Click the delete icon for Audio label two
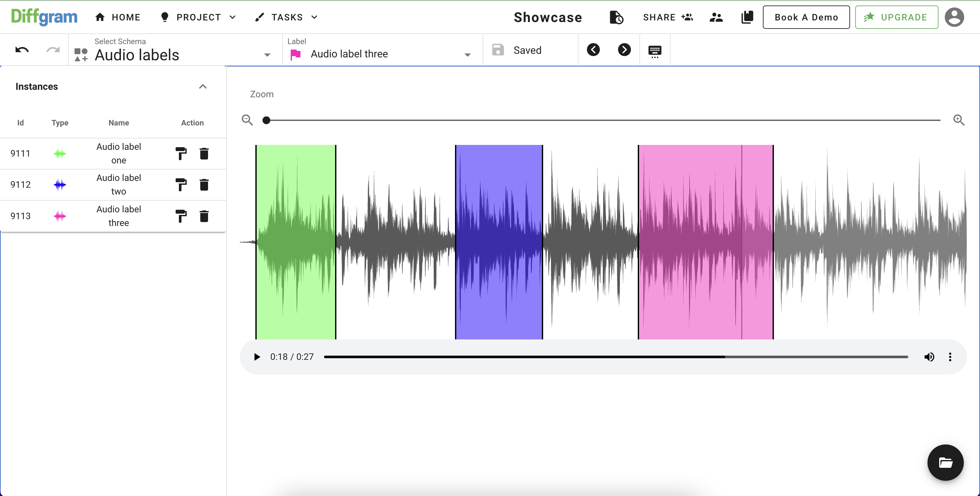This screenshot has width=980, height=496. pos(204,185)
